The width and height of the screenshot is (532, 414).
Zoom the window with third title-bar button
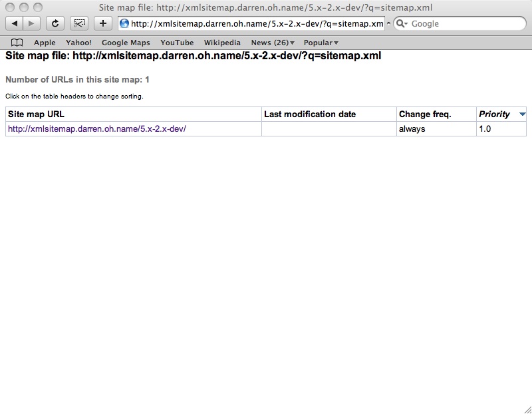point(38,7)
